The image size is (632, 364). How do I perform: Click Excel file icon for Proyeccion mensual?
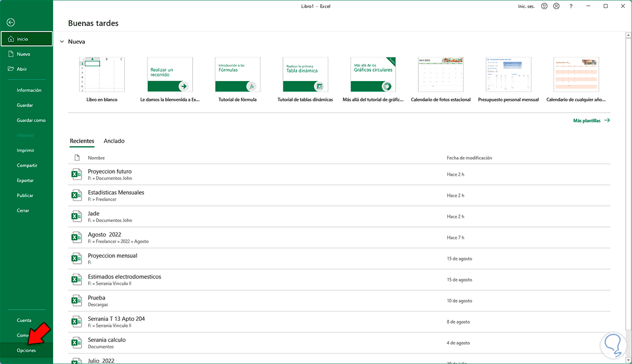(x=76, y=259)
